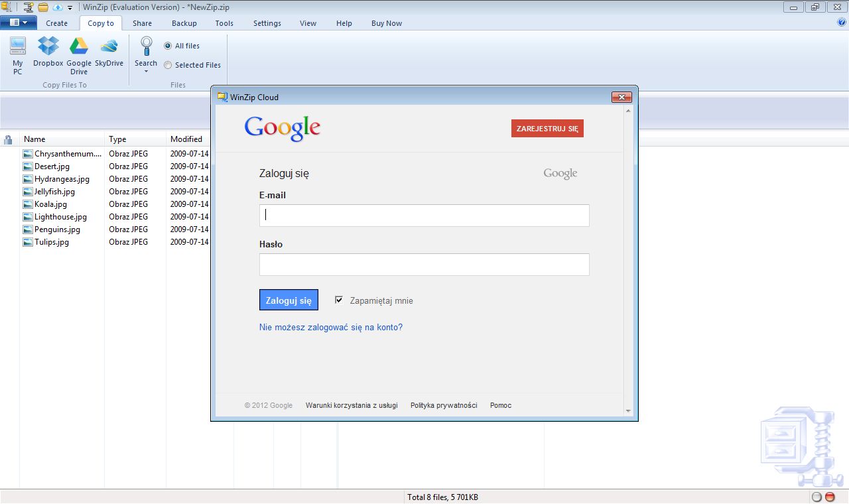Viewport: 849px width, 504px height.
Task: Click the image icon of Penguins.jpg
Action: pyautogui.click(x=27, y=229)
